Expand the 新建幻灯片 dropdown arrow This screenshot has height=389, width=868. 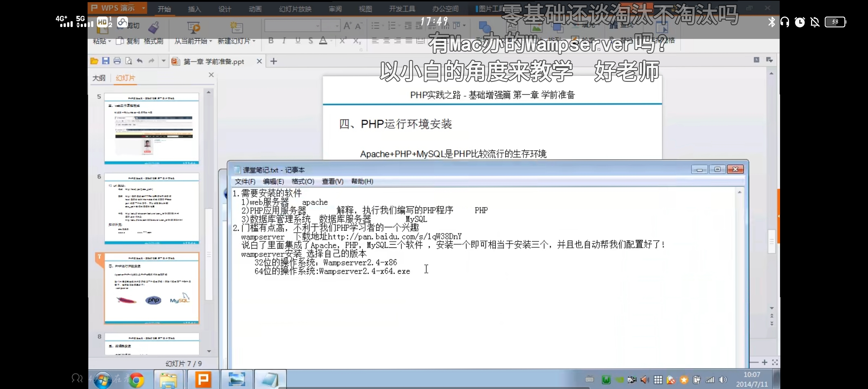254,41
